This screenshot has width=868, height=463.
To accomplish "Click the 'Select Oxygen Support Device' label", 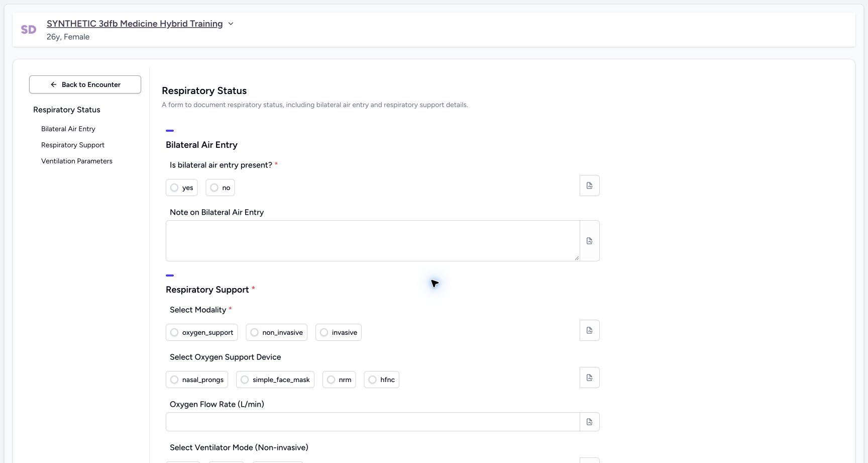I will pos(226,357).
